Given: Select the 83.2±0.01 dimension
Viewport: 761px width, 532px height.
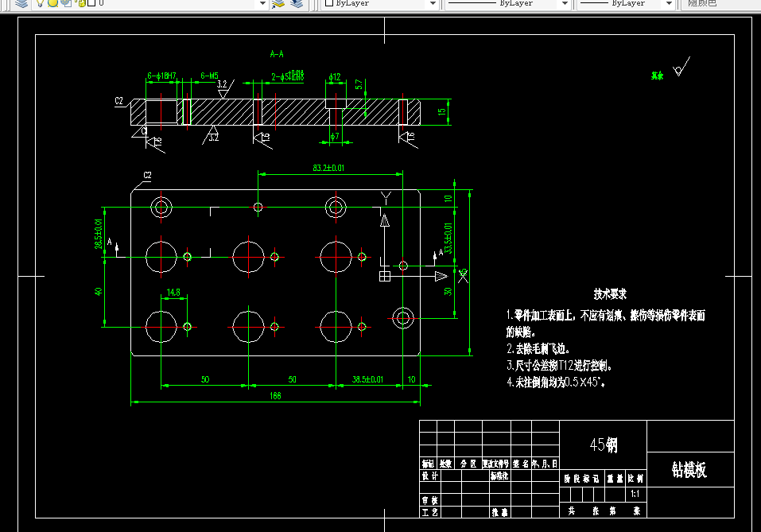Looking at the screenshot, I should click(x=328, y=168).
